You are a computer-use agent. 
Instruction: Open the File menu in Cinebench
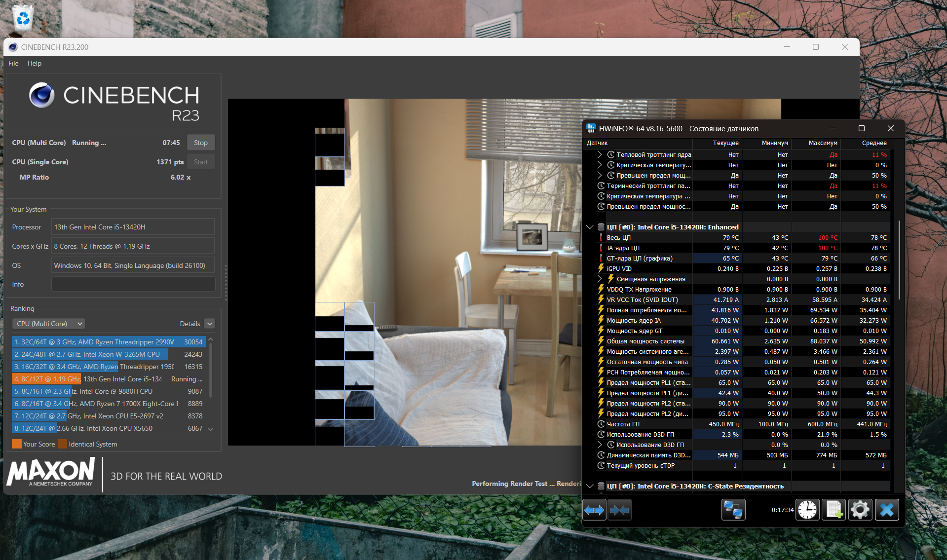coord(13,63)
